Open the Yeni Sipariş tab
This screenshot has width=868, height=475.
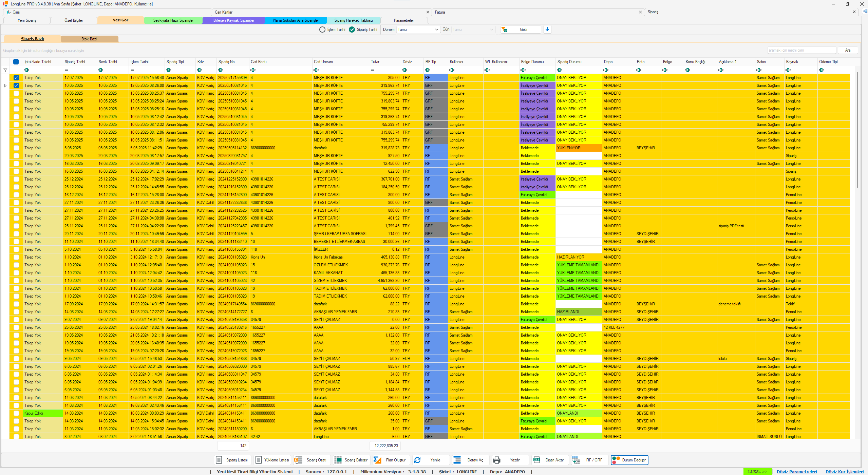(x=27, y=20)
